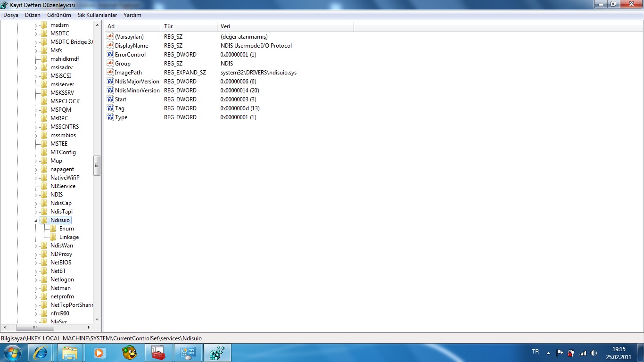Expand the napagent tree node
The image size is (644, 362).
(36, 169)
